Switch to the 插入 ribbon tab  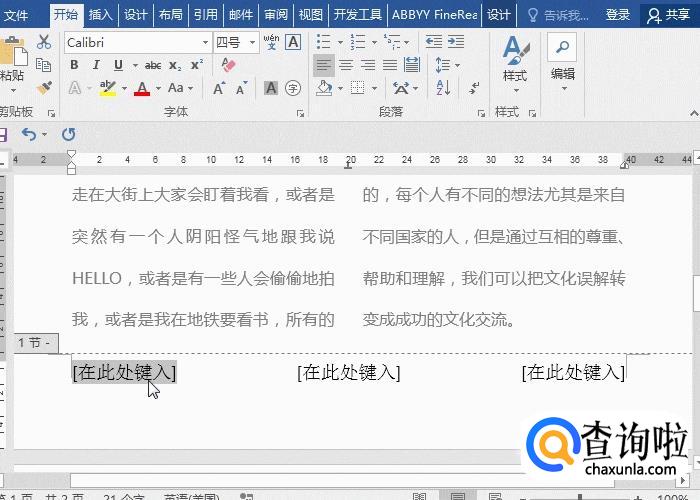pyautogui.click(x=100, y=14)
